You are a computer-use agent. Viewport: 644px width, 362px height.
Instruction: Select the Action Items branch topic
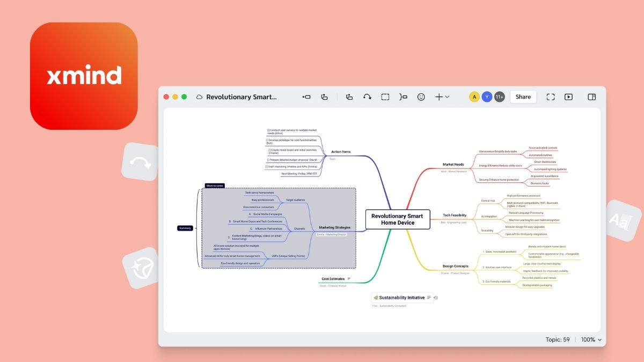[341, 152]
